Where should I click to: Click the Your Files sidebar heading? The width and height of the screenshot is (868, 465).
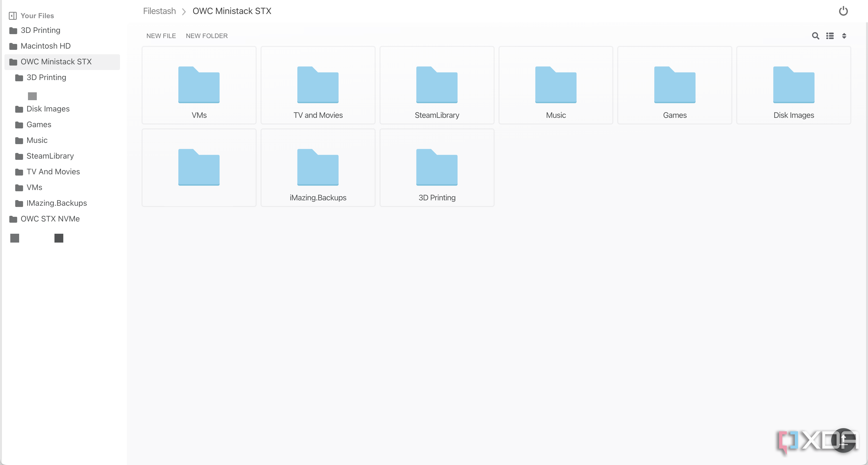pos(37,16)
